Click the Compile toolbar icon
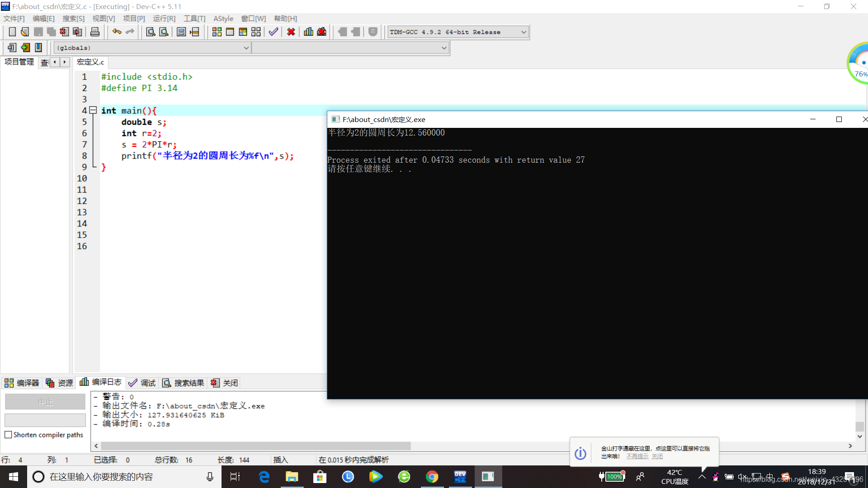The height and width of the screenshot is (488, 868). point(217,32)
